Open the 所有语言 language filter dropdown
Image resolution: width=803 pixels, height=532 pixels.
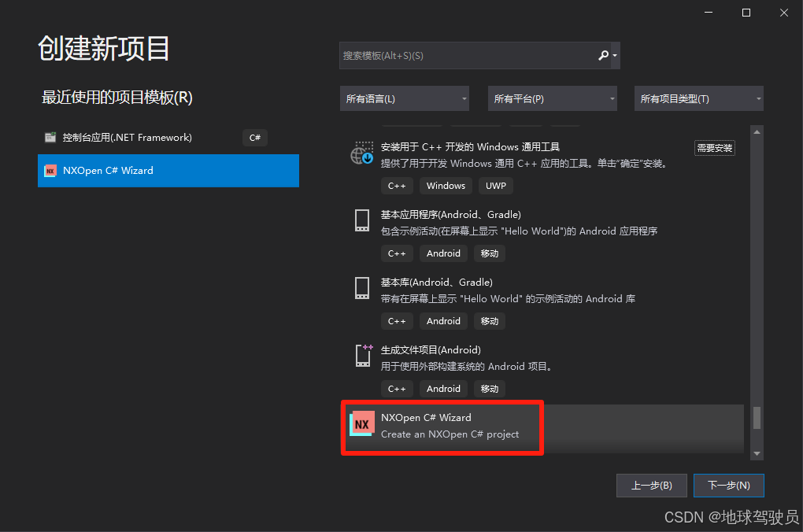405,99
